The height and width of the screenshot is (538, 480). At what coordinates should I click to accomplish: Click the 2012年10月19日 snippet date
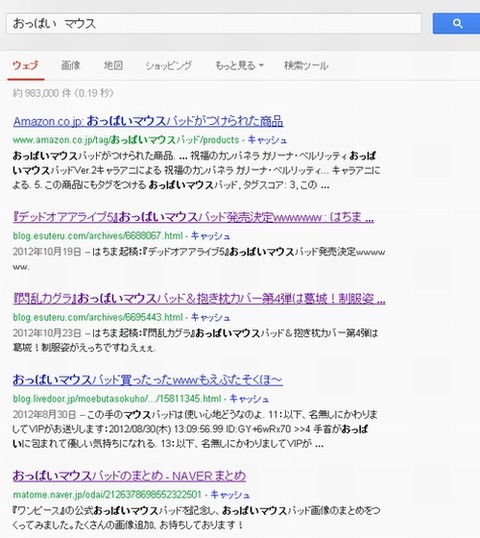pos(47,252)
